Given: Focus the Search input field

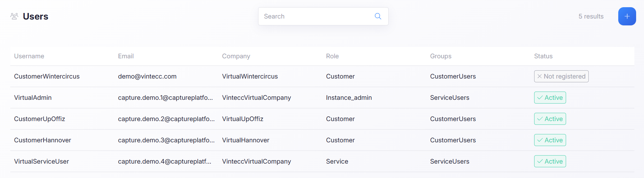Looking at the screenshot, I should tap(323, 16).
